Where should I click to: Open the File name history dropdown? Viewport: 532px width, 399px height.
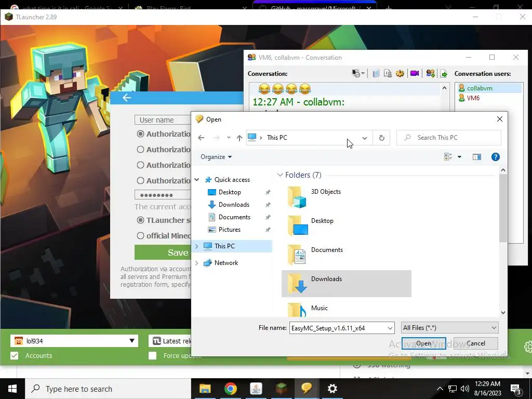pyautogui.click(x=390, y=328)
